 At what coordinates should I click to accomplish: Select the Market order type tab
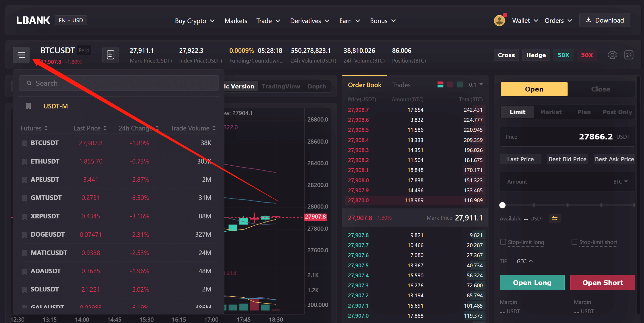point(551,112)
